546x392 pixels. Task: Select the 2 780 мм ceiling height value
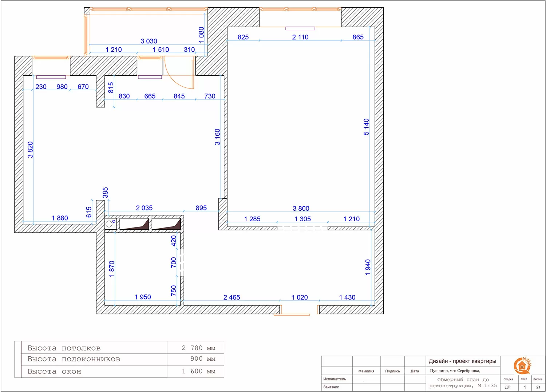[199, 348]
